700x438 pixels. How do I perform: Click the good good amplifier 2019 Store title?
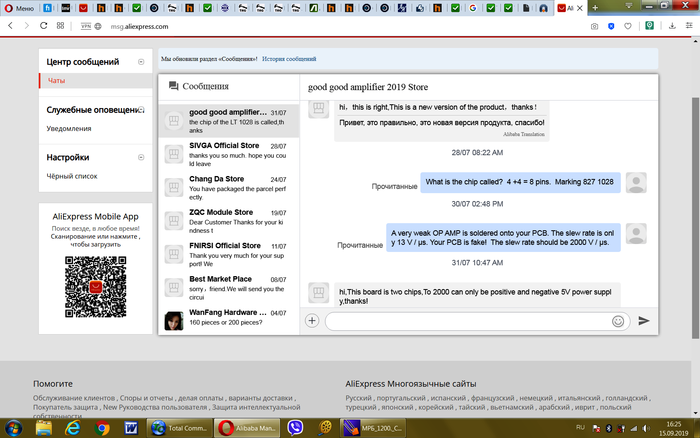pyautogui.click(x=368, y=87)
